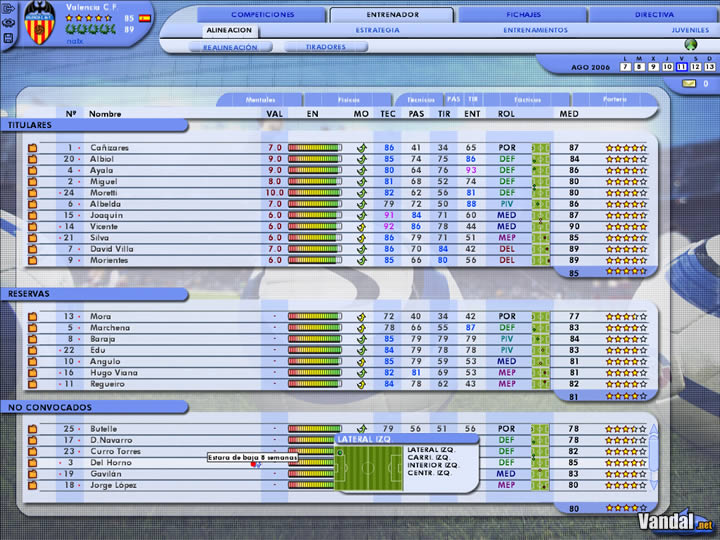720x540 pixels.
Task: Click the position pitch icon for Gavilán
Action: pos(540,474)
